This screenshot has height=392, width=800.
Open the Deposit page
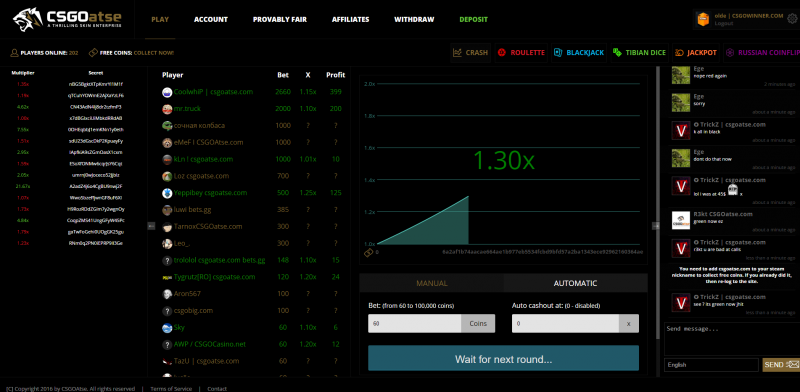[473, 19]
